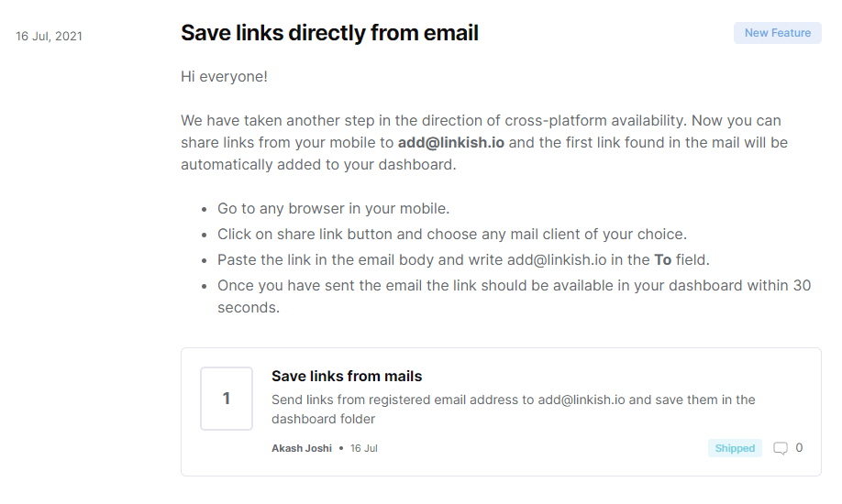Click add@linkish.io in the card description
This screenshot has height=504, width=842.
click(x=582, y=400)
